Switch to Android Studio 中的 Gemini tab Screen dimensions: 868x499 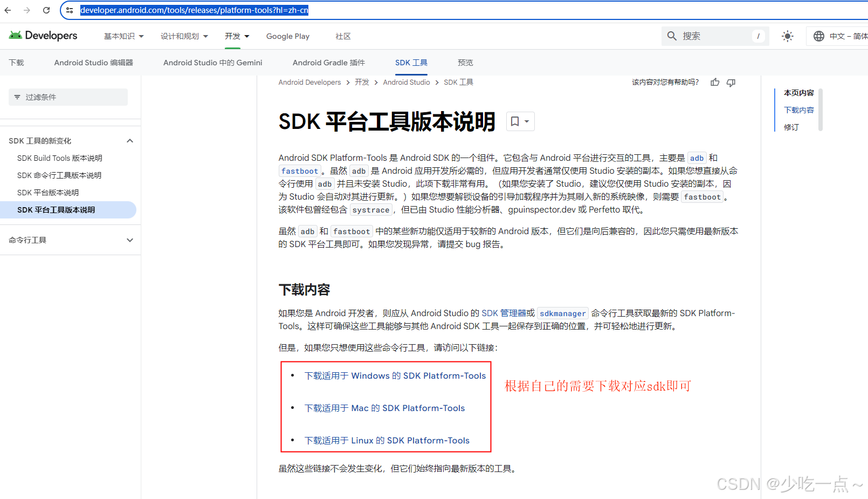click(x=213, y=63)
